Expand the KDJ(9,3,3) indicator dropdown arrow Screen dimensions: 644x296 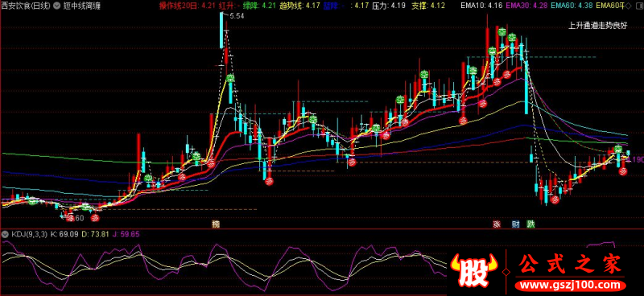point(5,235)
